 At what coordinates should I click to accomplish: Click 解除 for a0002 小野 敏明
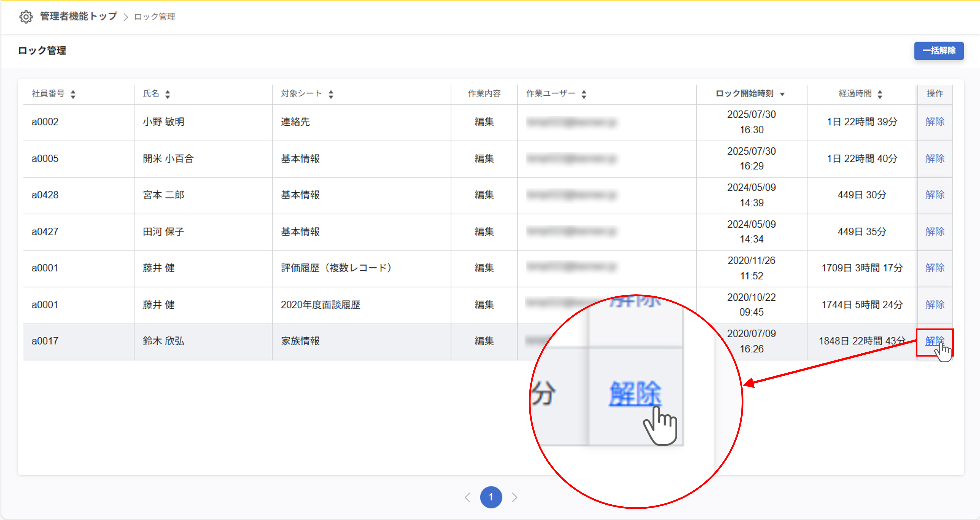935,122
